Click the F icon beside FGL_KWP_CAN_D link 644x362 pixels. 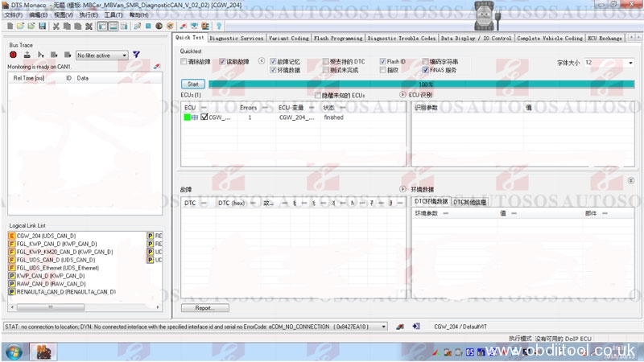[x=12, y=244]
